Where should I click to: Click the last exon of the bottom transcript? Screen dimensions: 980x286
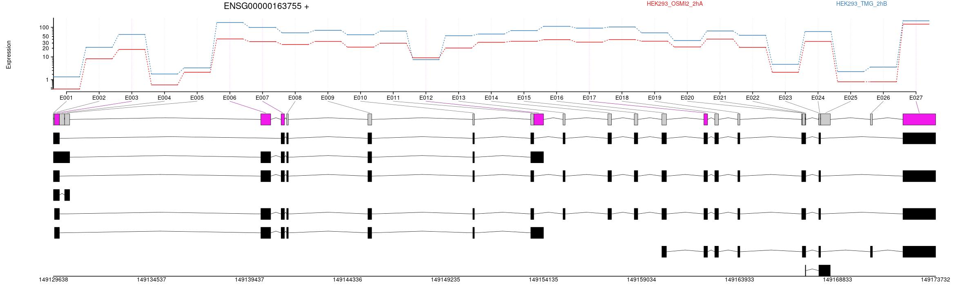click(824, 270)
